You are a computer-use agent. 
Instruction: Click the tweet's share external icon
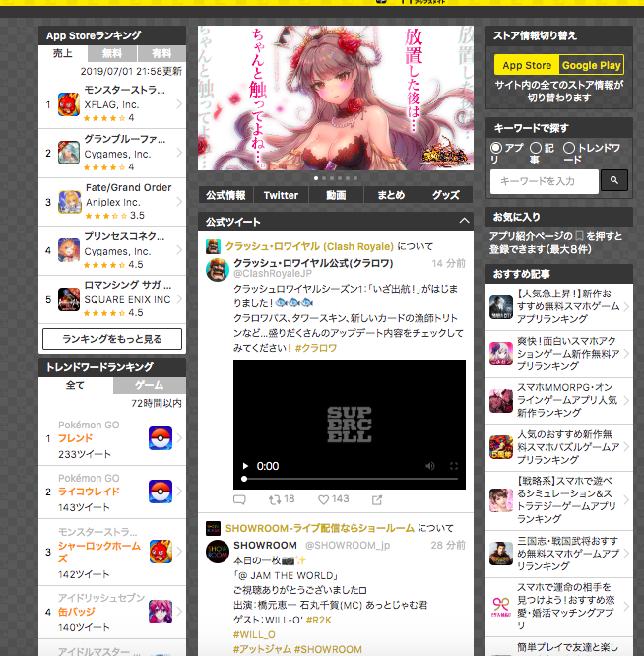(377, 499)
